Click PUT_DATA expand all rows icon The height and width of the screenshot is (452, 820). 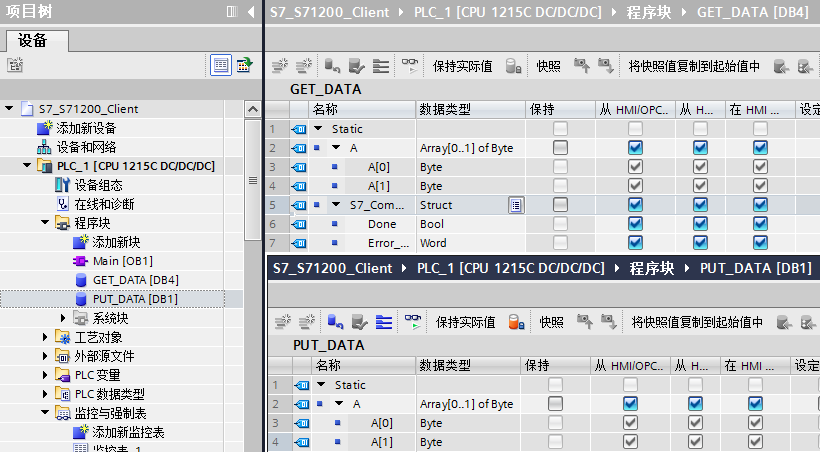[384, 322]
